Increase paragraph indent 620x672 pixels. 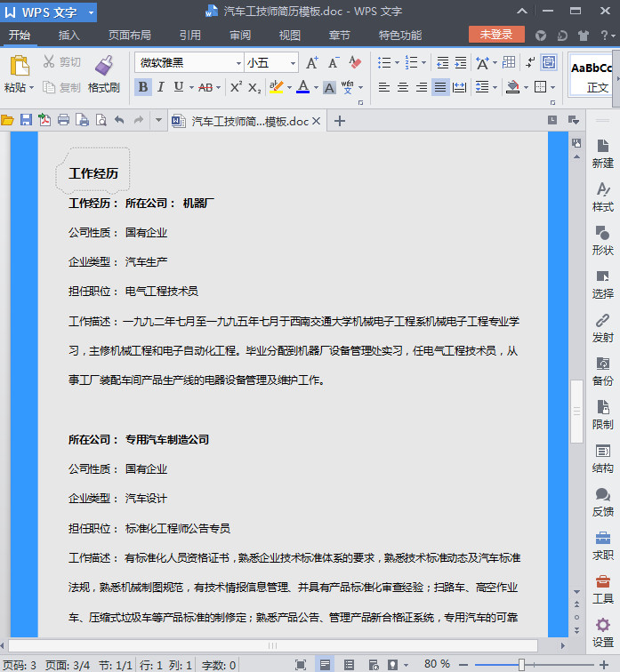point(461,63)
